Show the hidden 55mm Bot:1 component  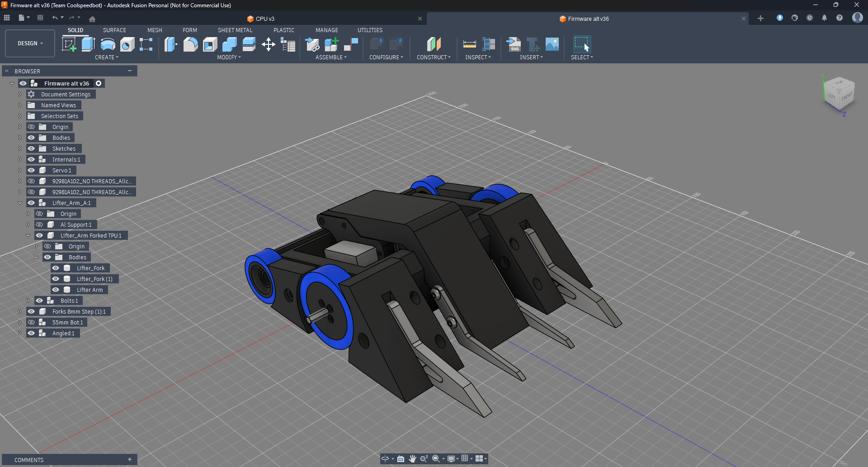pos(31,323)
